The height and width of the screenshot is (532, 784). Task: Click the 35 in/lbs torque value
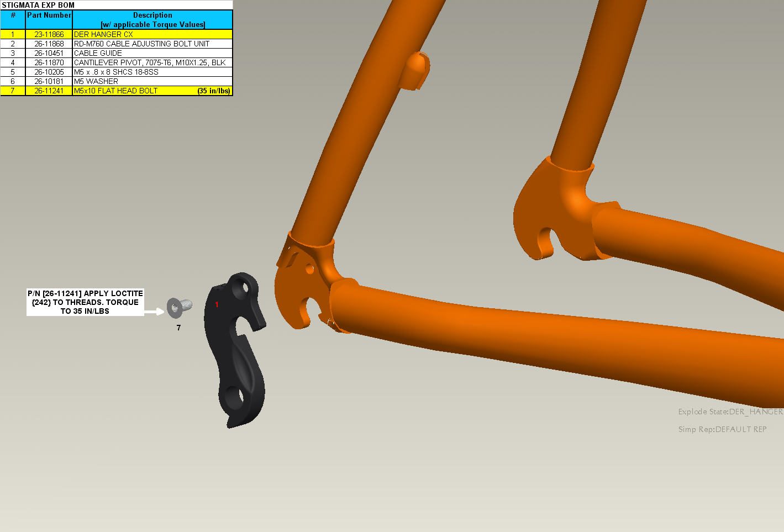tap(213, 91)
